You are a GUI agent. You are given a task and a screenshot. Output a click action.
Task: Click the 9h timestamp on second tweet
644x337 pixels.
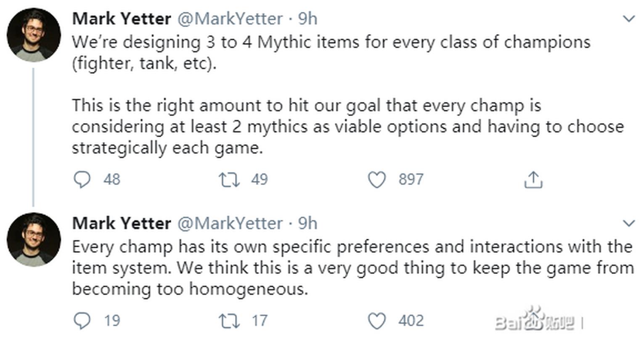pos(307,223)
